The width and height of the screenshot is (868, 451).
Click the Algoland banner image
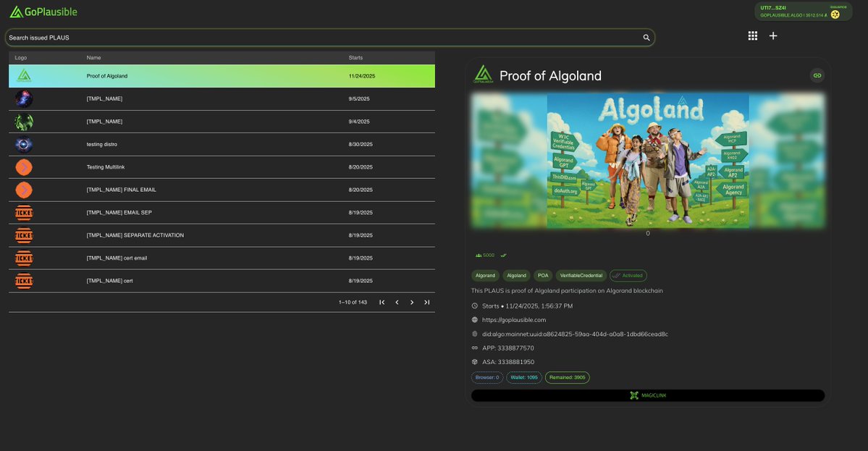click(x=648, y=161)
